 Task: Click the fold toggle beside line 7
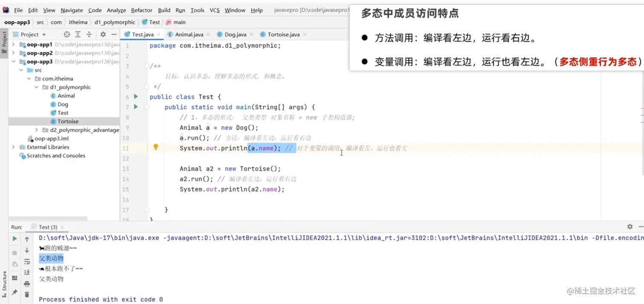(147, 107)
